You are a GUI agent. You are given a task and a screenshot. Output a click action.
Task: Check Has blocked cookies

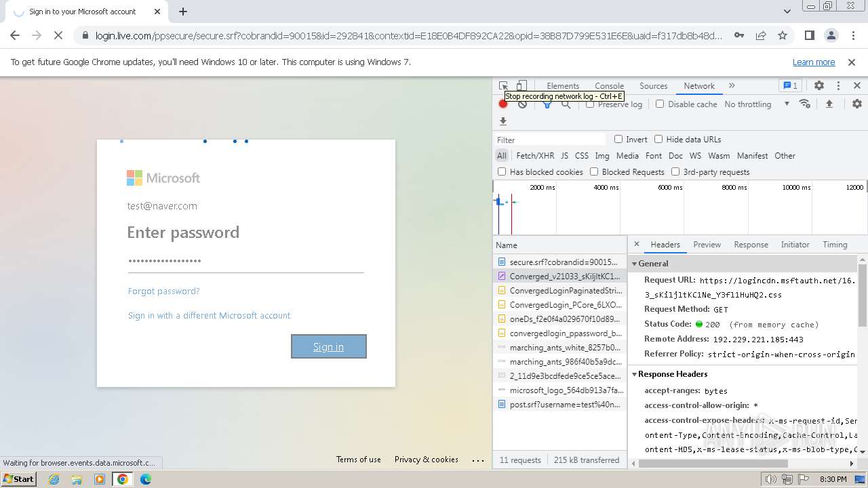coord(502,171)
